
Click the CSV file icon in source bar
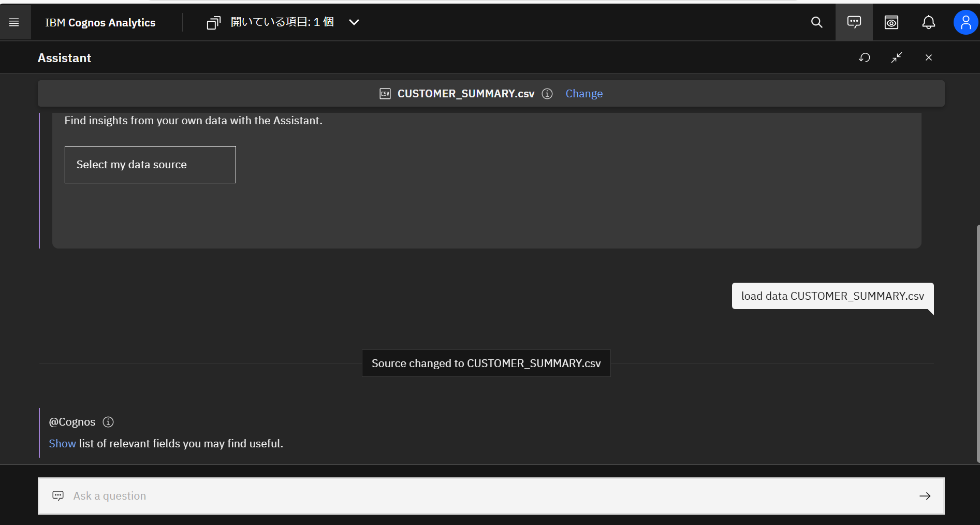[x=385, y=94]
